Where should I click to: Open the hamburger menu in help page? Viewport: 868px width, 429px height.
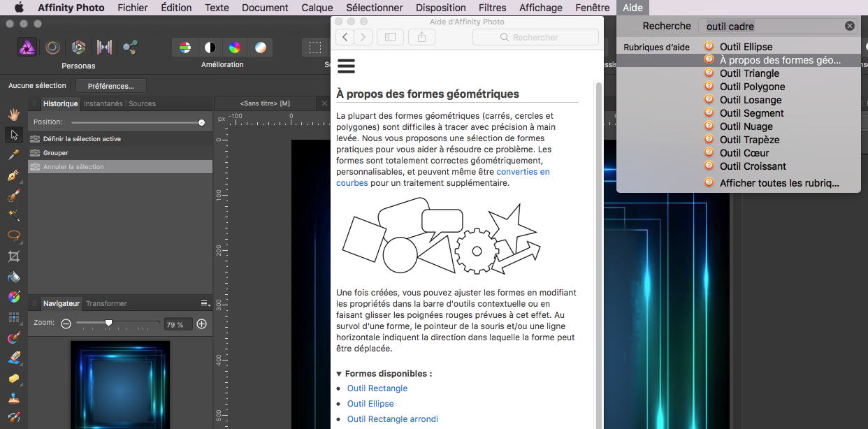346,66
